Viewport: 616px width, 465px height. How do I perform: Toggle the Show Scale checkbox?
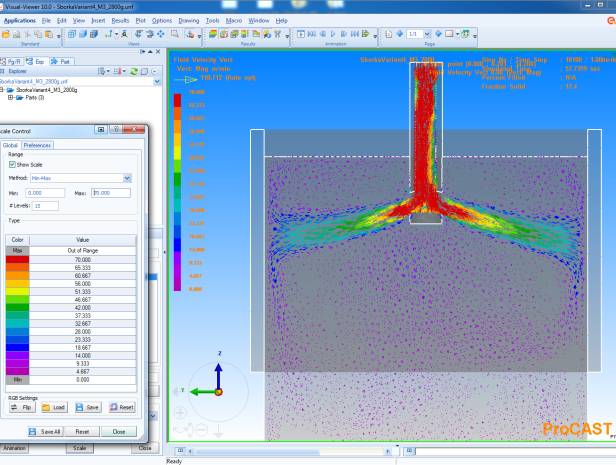[x=11, y=164]
